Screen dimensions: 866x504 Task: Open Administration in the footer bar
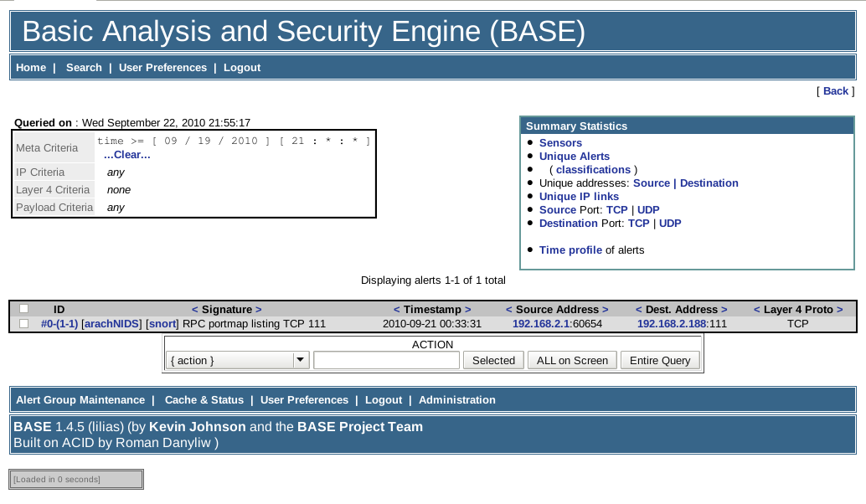[x=456, y=399]
